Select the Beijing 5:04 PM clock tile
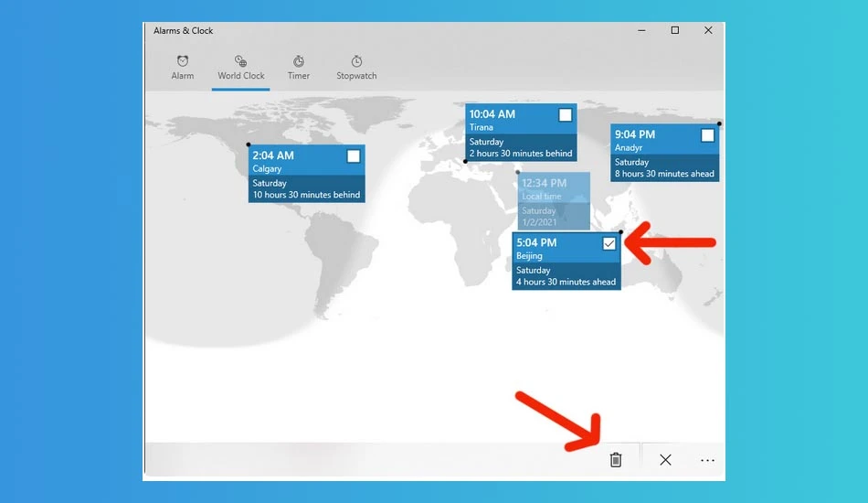Image resolution: width=868 pixels, height=503 pixels. pos(566,261)
